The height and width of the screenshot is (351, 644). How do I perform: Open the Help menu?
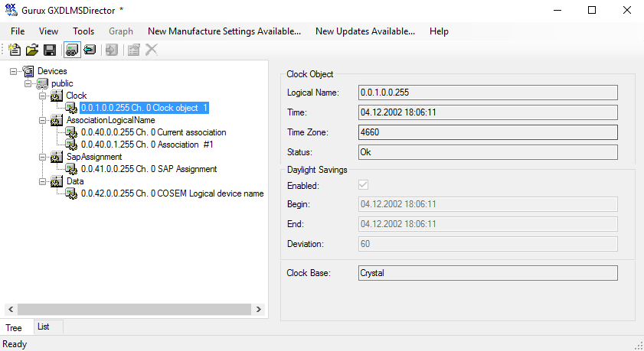point(439,31)
